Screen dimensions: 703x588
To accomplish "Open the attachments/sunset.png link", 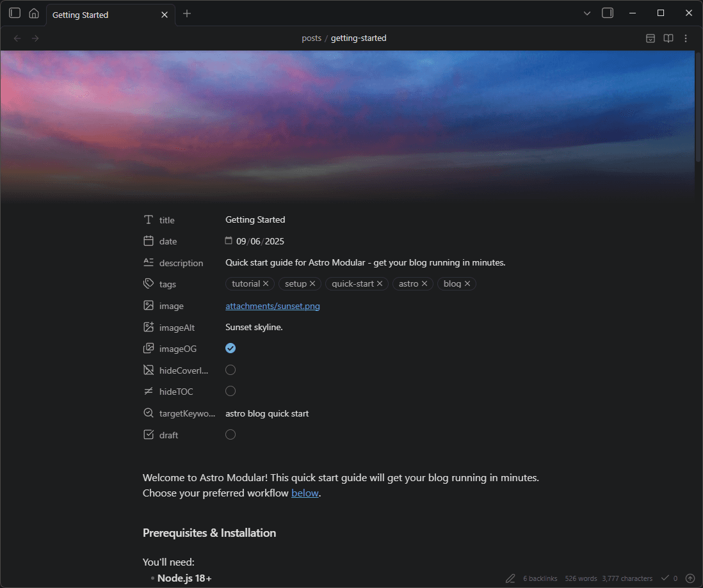I will [x=272, y=306].
